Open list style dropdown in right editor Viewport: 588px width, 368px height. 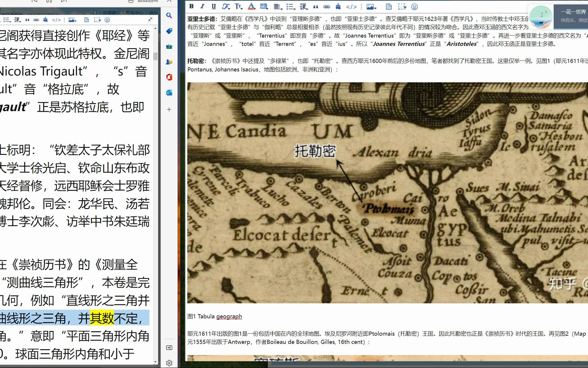click(x=290, y=6)
